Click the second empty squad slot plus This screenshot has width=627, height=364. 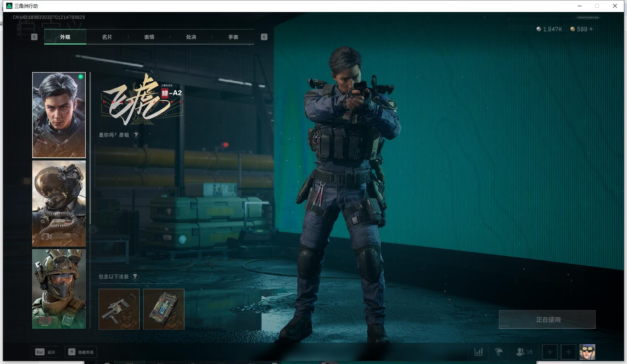(x=568, y=352)
